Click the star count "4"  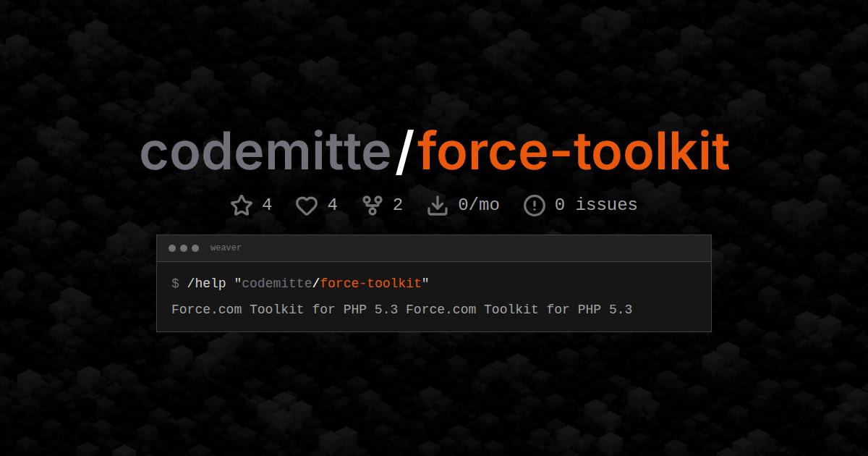tap(267, 205)
